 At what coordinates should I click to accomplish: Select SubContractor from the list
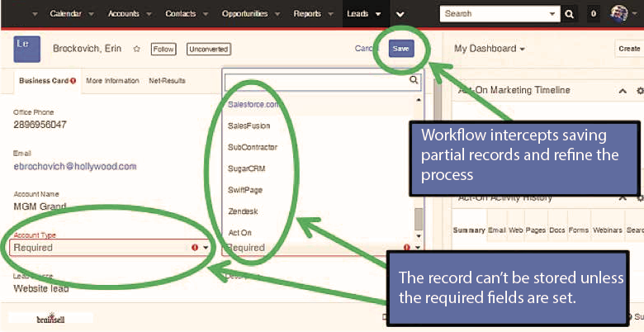[x=319, y=147]
